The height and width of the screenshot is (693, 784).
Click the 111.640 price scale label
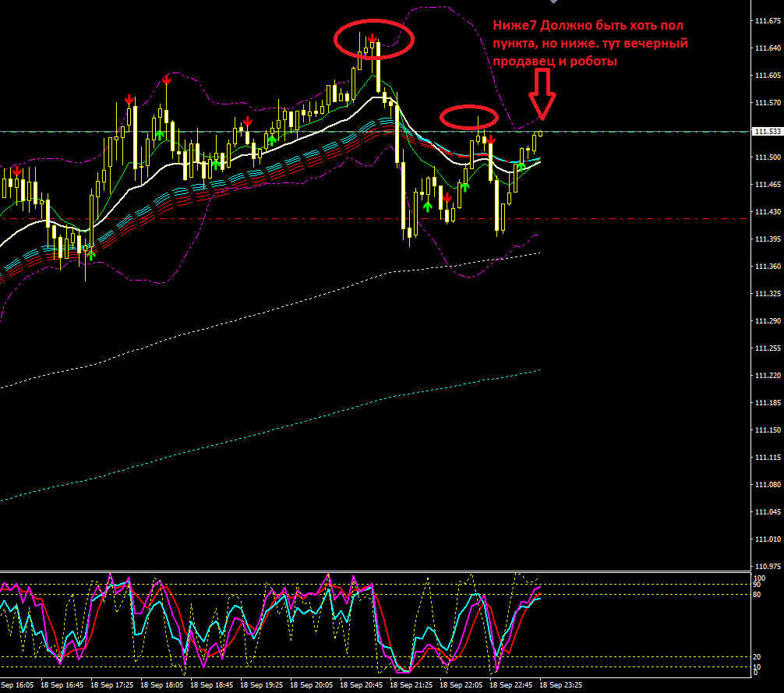point(768,48)
